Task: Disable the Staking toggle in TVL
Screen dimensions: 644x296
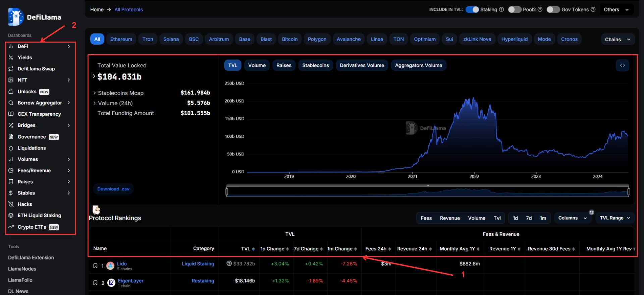Action: [472, 10]
